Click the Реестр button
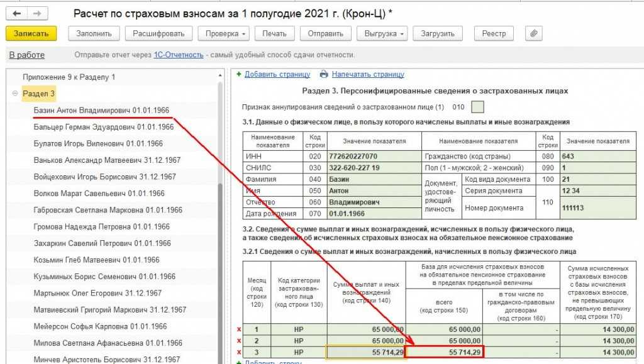This screenshot has height=364, width=644. 494,34
